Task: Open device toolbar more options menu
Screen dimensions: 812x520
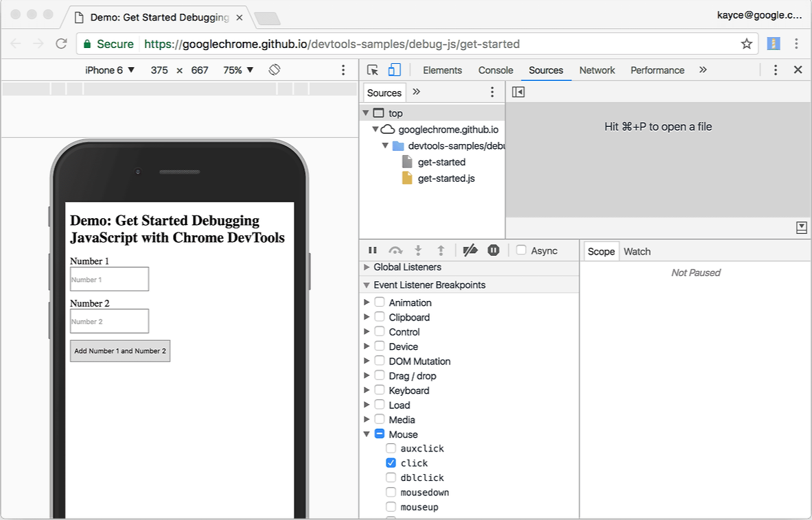Action: click(343, 70)
